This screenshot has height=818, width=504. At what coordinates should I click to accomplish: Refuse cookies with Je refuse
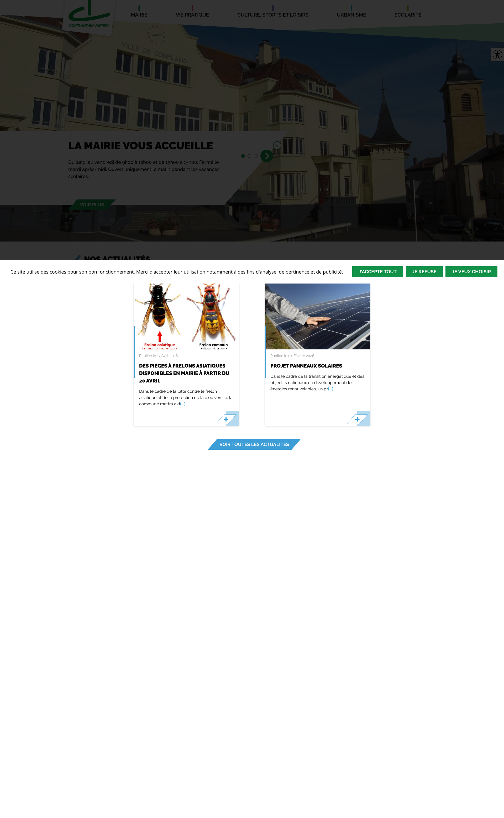[424, 271]
